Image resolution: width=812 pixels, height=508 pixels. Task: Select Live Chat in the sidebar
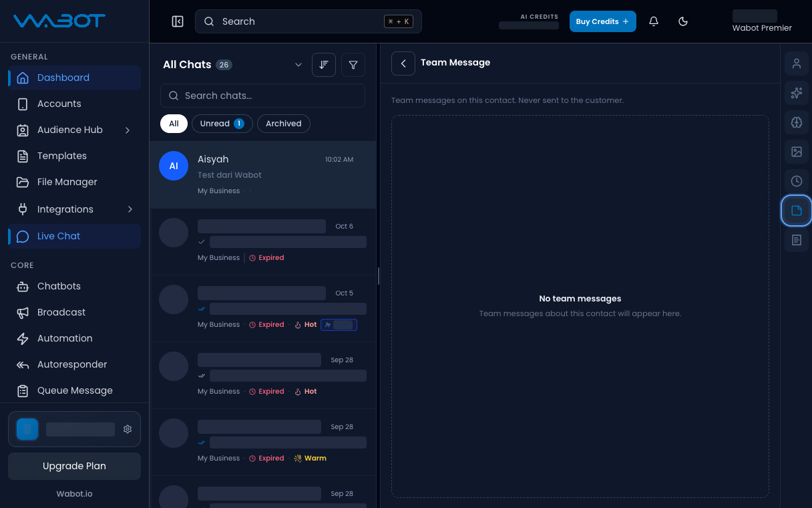click(74, 236)
